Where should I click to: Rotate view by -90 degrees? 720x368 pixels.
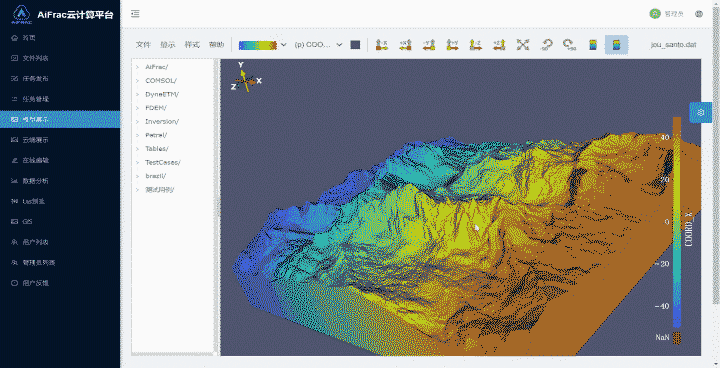point(546,45)
